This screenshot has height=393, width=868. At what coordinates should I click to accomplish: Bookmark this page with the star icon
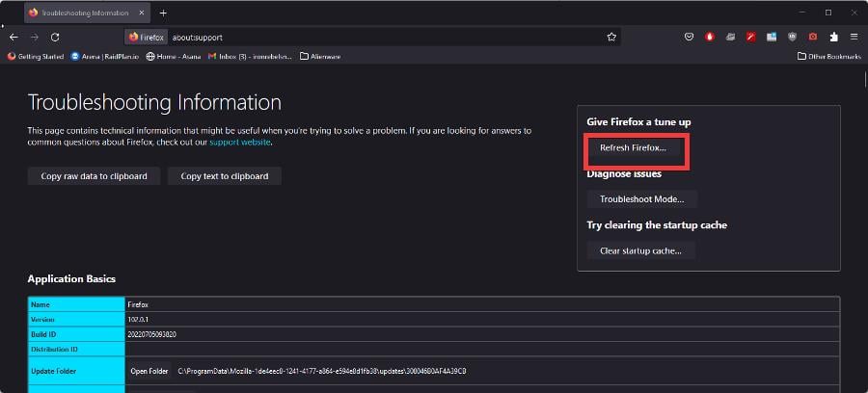[x=611, y=37]
